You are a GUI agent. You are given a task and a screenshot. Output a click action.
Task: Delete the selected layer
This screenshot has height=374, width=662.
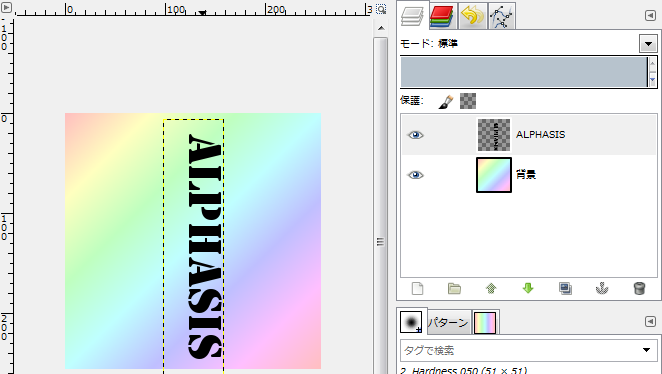(639, 289)
